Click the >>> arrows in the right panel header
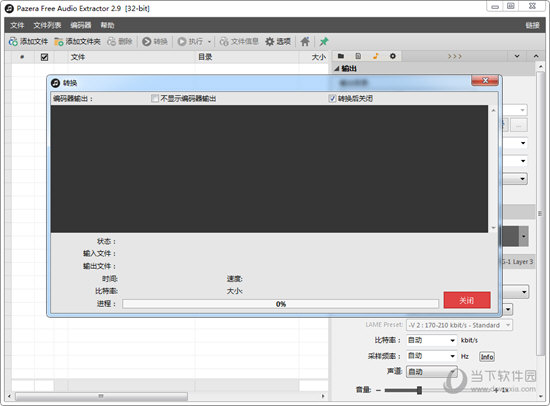This screenshot has height=406, width=550. tap(455, 56)
